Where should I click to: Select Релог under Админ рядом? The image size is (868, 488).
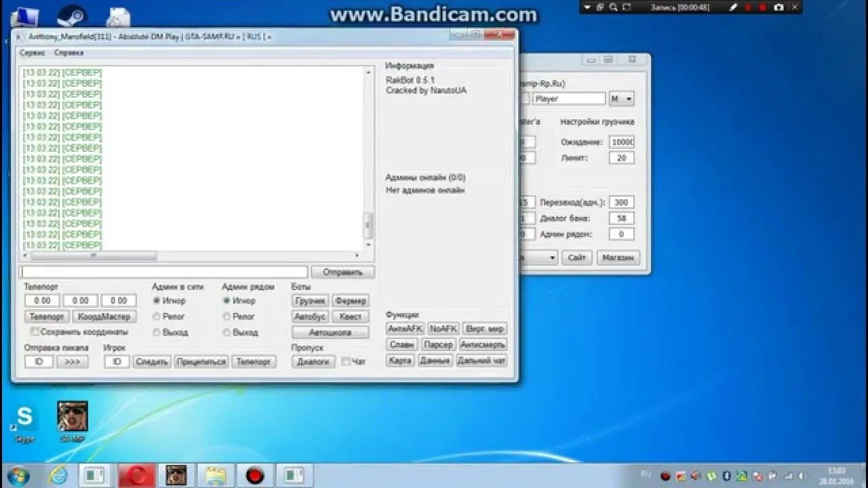point(226,317)
